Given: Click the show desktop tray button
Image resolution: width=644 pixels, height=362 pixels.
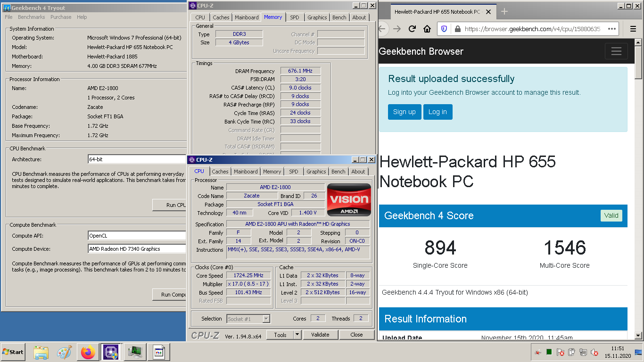Looking at the screenshot, I should click(639, 352).
